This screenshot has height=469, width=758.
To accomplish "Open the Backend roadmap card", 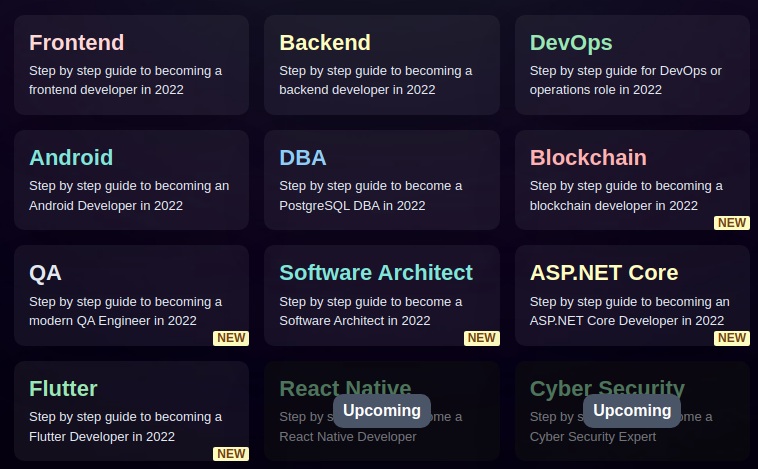I will click(382, 65).
